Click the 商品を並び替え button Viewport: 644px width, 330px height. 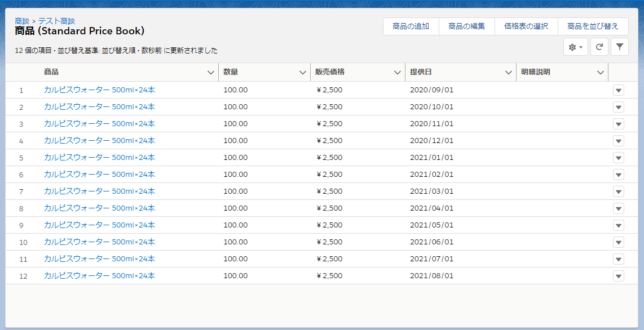point(593,26)
